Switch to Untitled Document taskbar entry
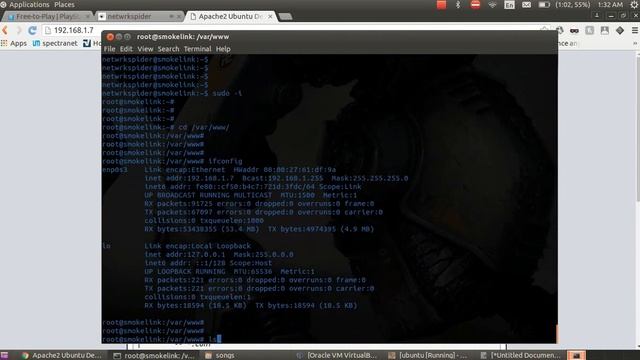The image size is (640, 360). (520, 355)
